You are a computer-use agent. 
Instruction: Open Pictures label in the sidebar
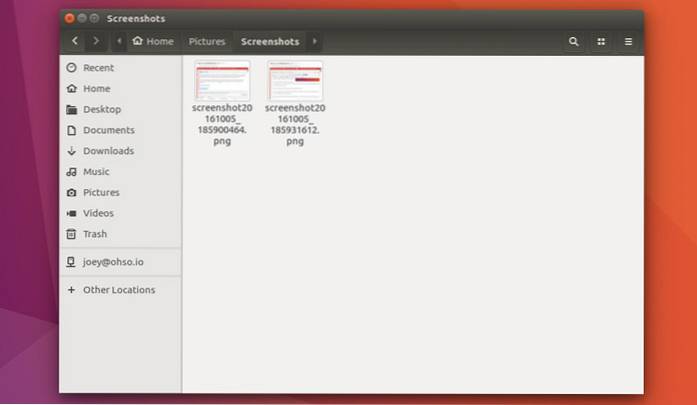point(101,192)
